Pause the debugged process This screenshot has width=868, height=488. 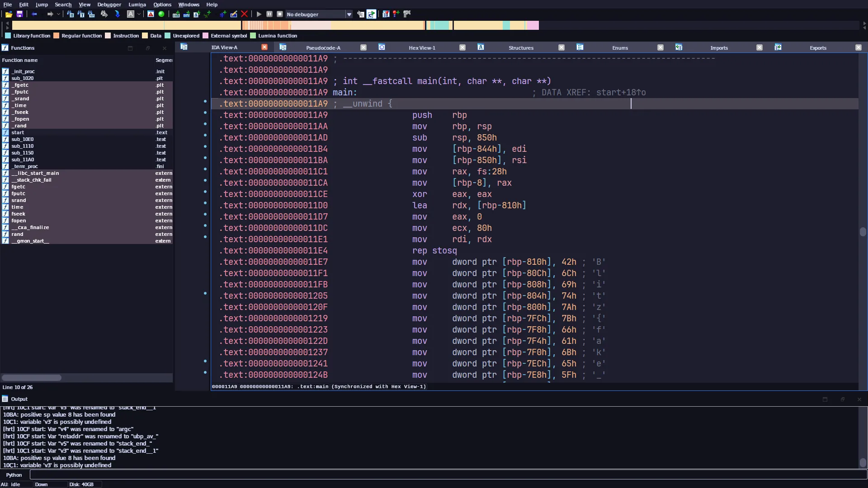click(270, 14)
